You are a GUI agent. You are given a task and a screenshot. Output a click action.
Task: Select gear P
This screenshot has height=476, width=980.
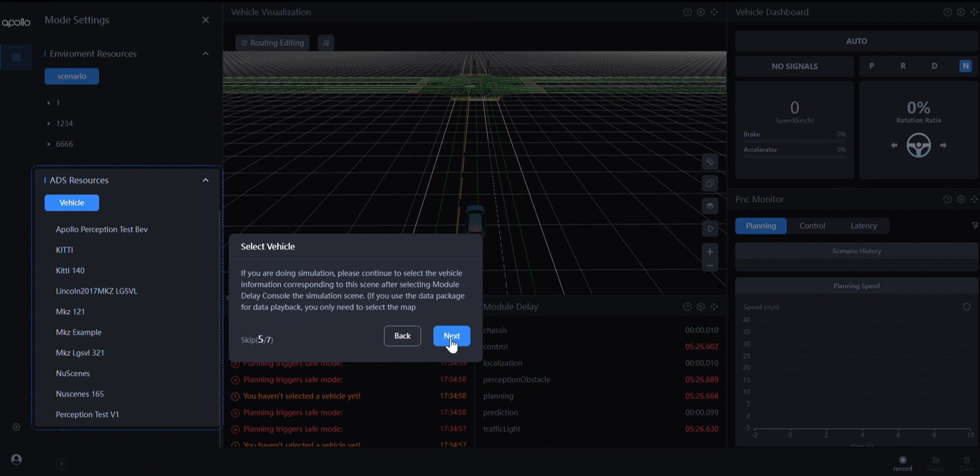872,66
